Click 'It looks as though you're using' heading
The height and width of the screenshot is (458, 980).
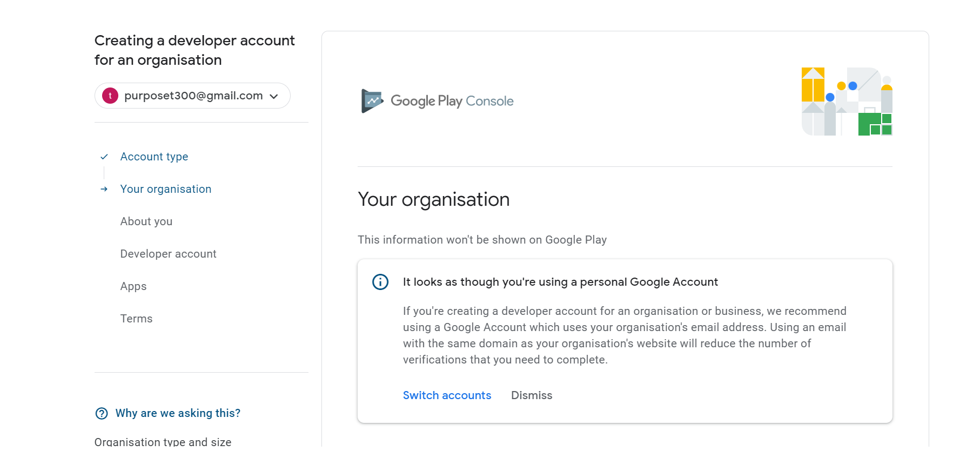click(x=560, y=282)
